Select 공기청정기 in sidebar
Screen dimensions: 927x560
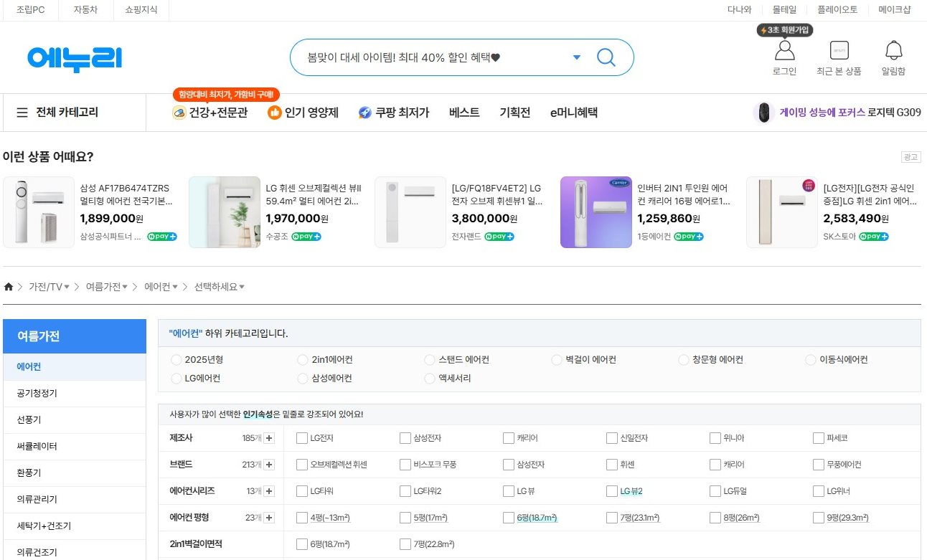pyautogui.click(x=75, y=393)
